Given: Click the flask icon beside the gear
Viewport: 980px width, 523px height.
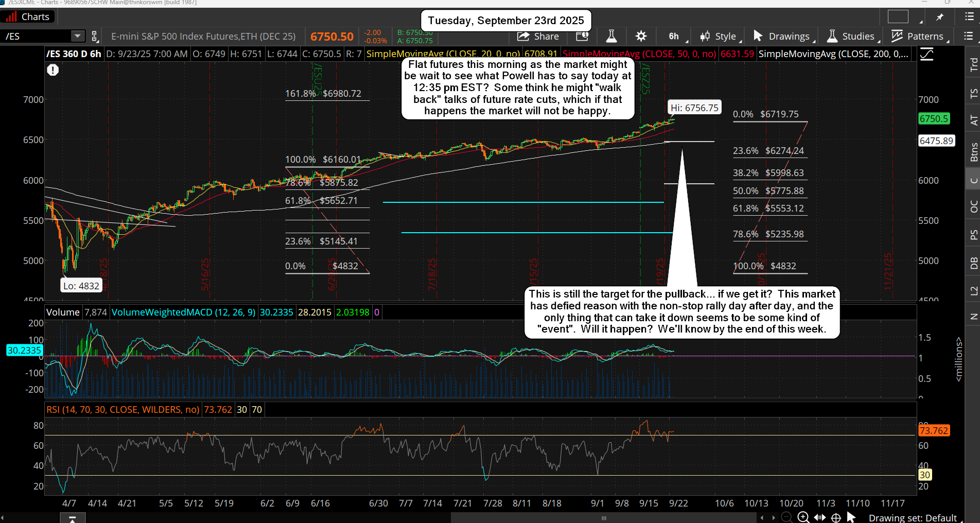Looking at the screenshot, I should [611, 36].
